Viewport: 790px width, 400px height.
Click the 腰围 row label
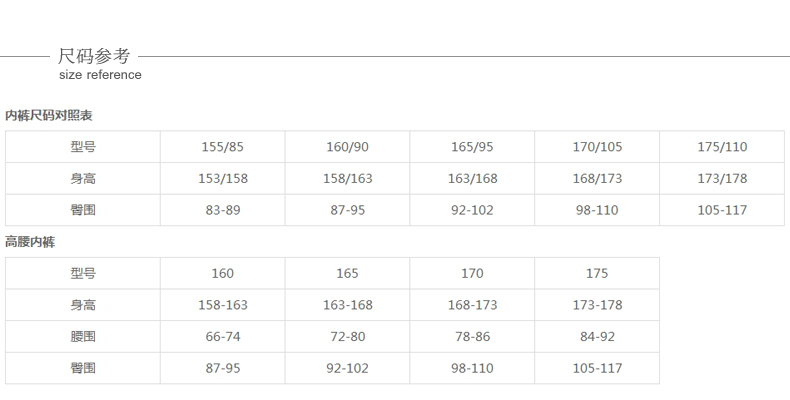(x=83, y=337)
